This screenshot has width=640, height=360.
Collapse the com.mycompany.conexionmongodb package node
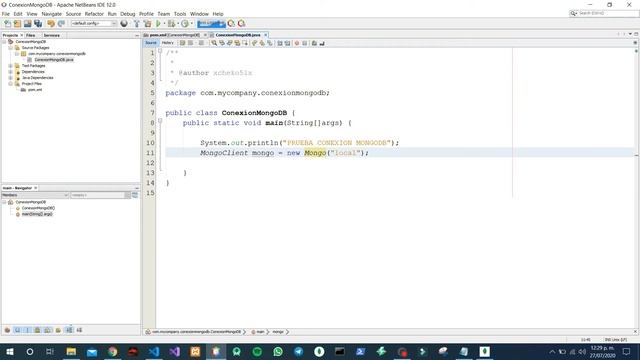[x=17, y=54]
